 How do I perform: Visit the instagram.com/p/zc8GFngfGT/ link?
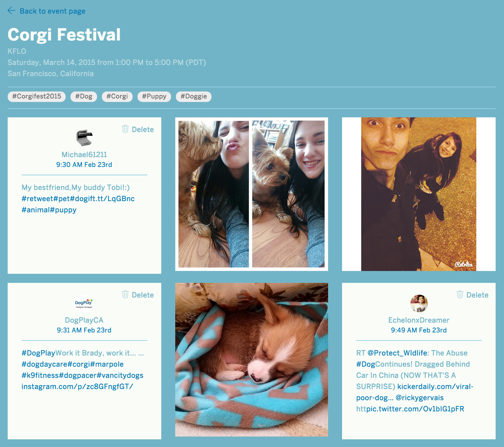pyautogui.click(x=77, y=387)
